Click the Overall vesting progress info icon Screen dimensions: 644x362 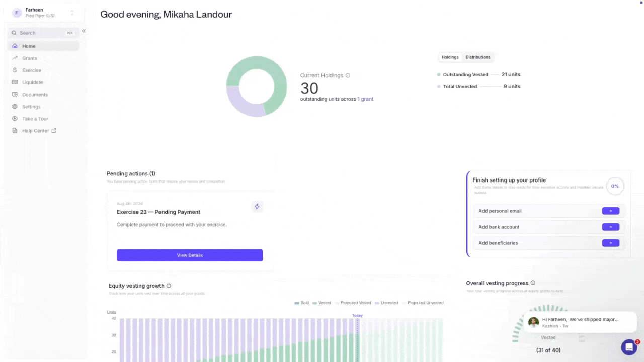(533, 283)
